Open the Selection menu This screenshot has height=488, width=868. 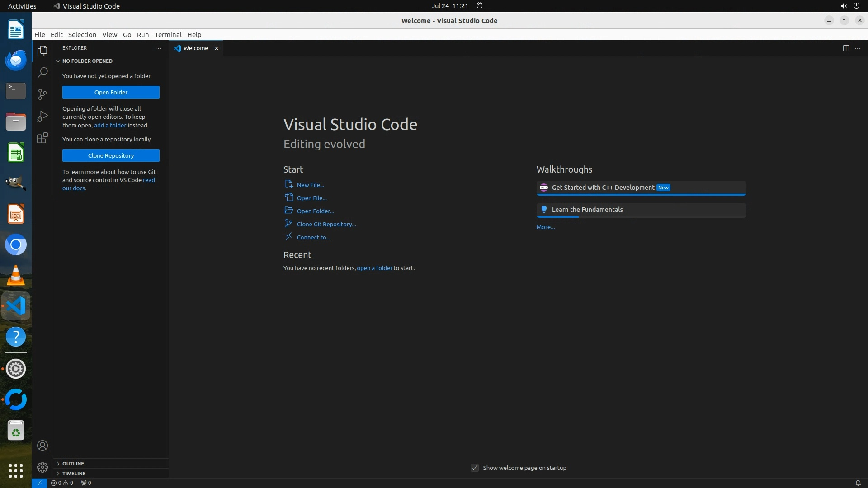(82, 35)
